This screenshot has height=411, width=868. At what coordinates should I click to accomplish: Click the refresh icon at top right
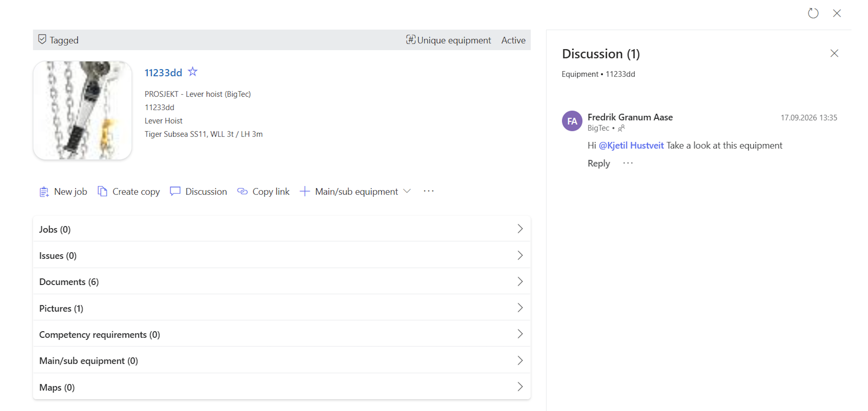click(x=813, y=13)
